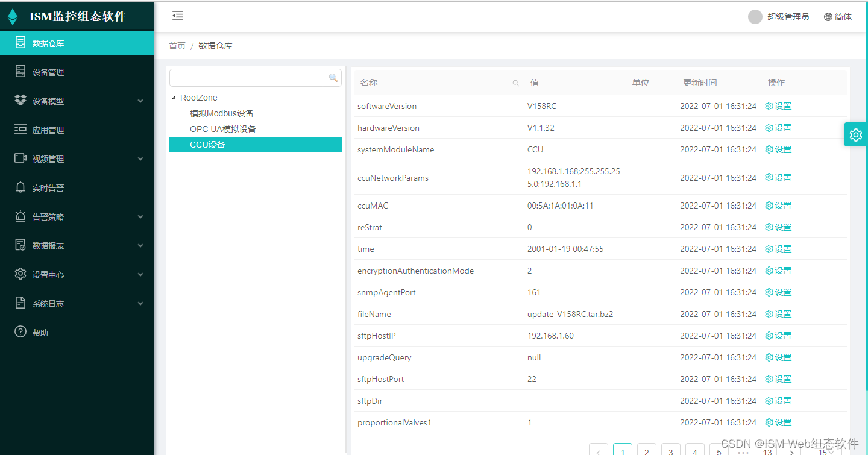
Task: Click 设置 for ccuNetworkParams row
Action: [x=778, y=178]
